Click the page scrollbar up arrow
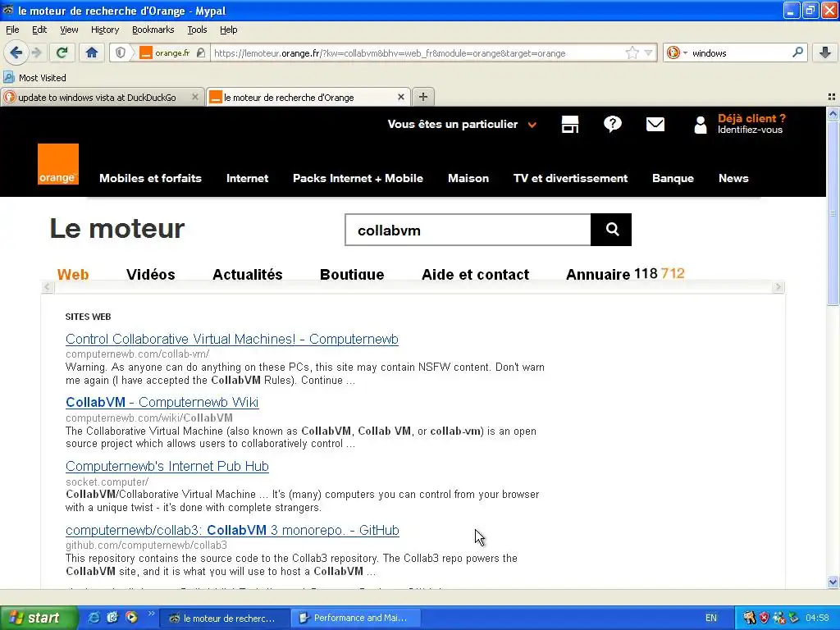The height and width of the screenshot is (630, 840). click(x=833, y=113)
